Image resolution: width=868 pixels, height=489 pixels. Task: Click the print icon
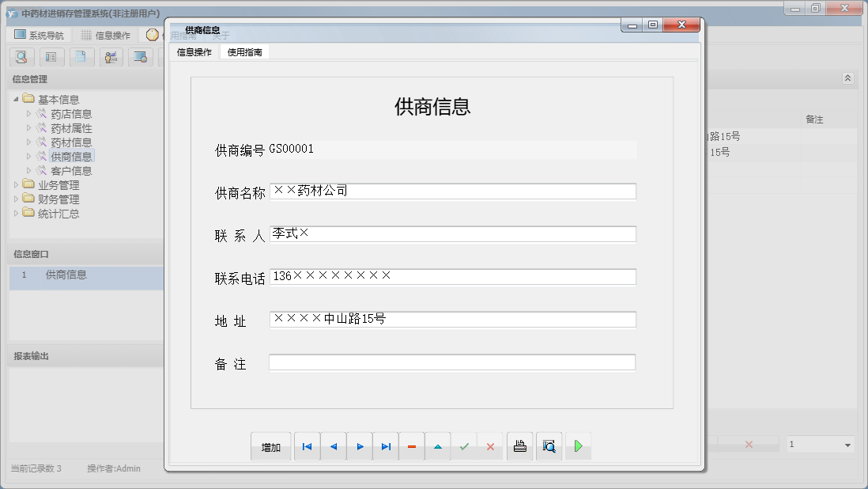click(x=519, y=446)
